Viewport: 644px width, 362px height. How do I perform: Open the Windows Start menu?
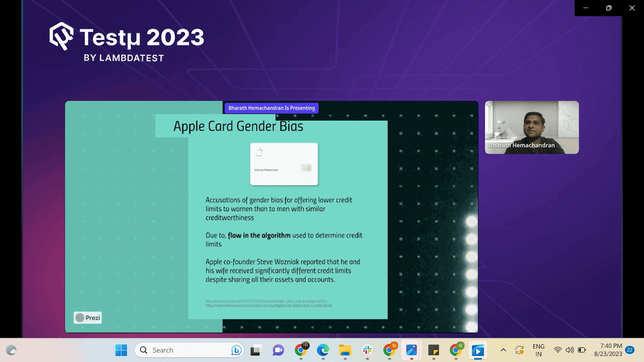pos(121,350)
